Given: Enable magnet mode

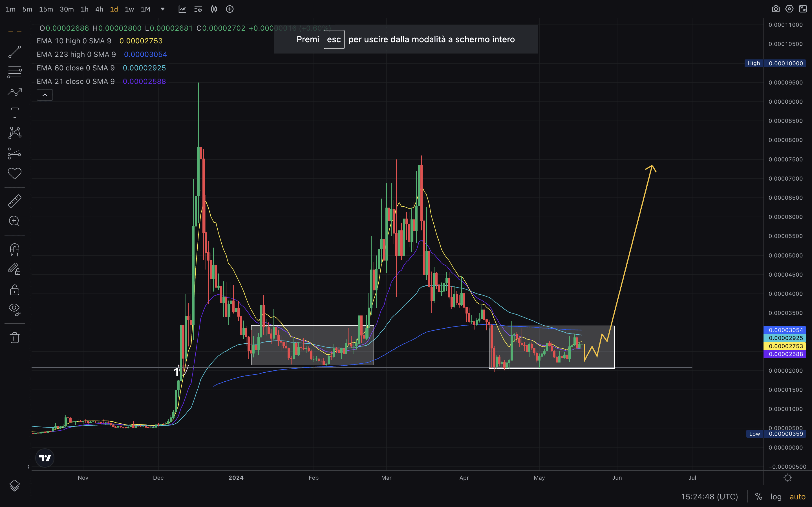Looking at the screenshot, I should click(x=14, y=250).
